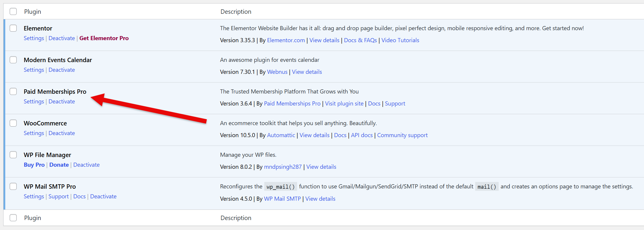Tick the WP File Manager checkbox

(x=13, y=155)
